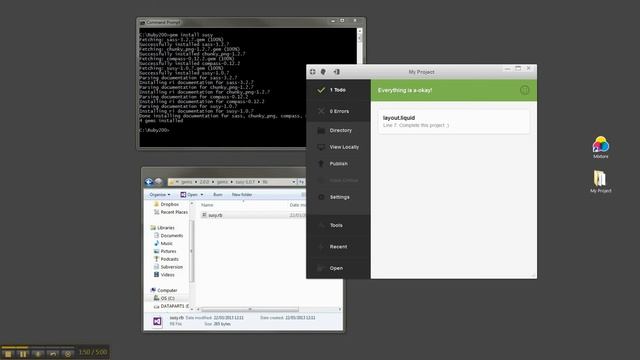Click Burn in Explorer toolbar
This screenshot has height=360, width=640.
point(218,195)
